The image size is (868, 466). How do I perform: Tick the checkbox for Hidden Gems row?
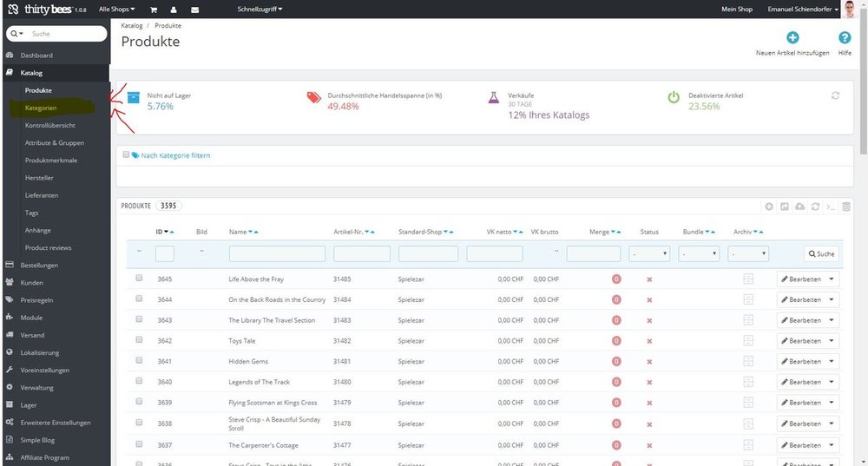tap(139, 361)
